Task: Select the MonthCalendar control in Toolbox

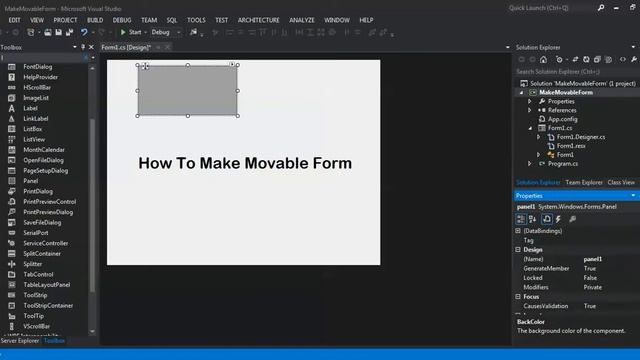Action: pyautogui.click(x=44, y=150)
